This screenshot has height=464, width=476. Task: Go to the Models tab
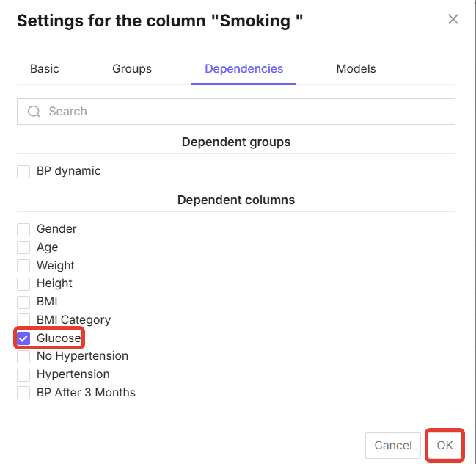pyautogui.click(x=356, y=69)
